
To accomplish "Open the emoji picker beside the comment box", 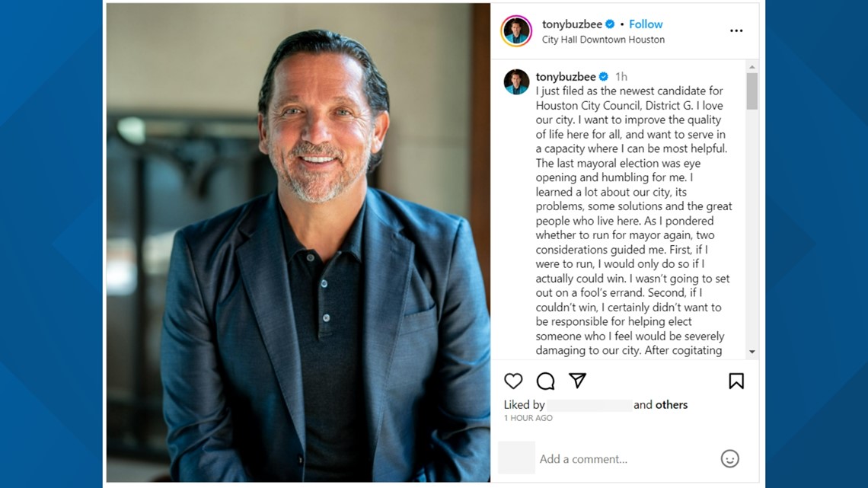I will pos(730,459).
